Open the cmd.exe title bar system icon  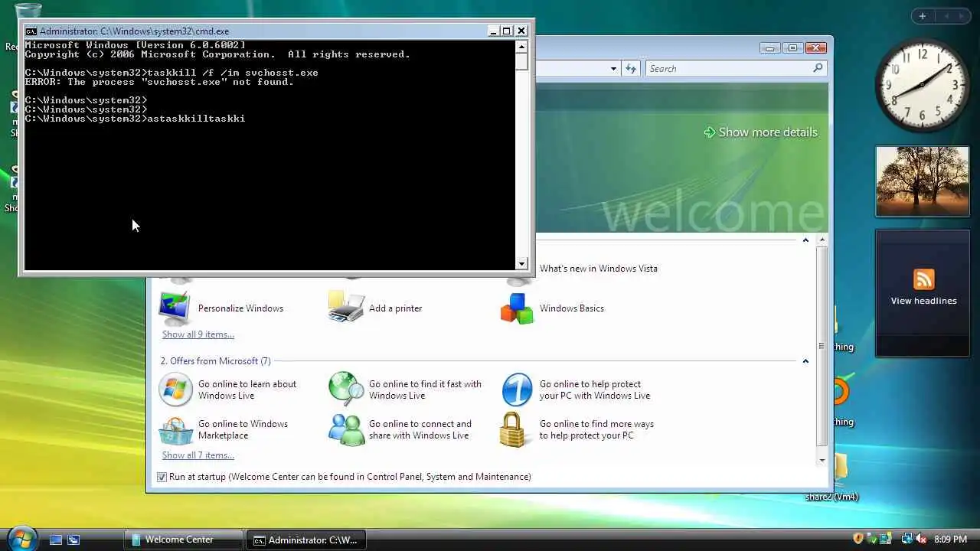point(31,31)
